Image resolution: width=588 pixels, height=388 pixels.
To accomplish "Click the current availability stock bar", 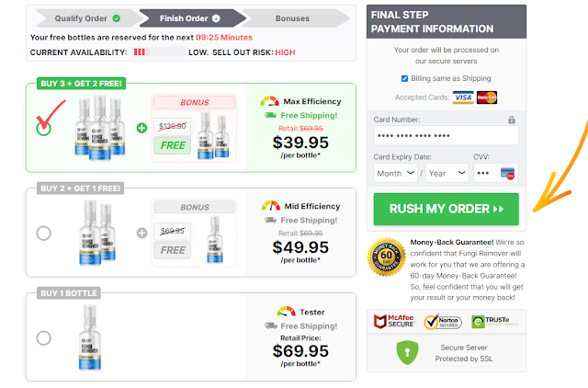I will click(158, 52).
